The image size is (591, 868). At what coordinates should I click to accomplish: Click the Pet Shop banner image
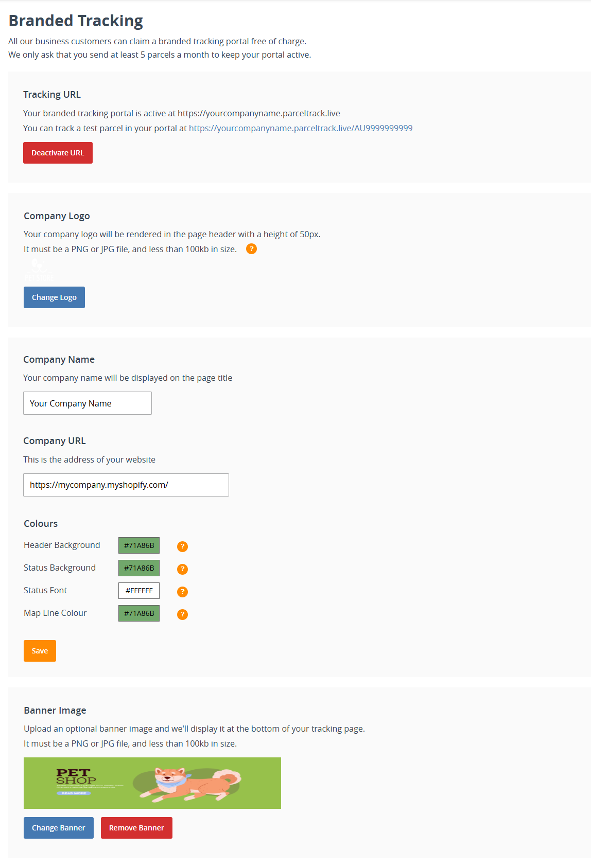click(x=152, y=783)
